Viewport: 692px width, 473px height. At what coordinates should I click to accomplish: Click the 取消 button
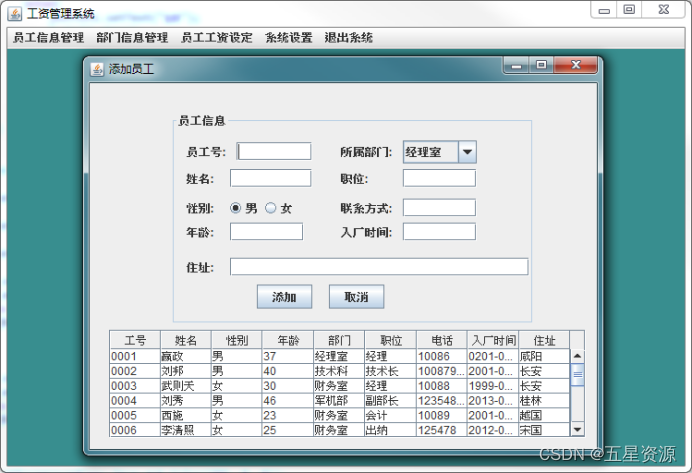pos(356,297)
